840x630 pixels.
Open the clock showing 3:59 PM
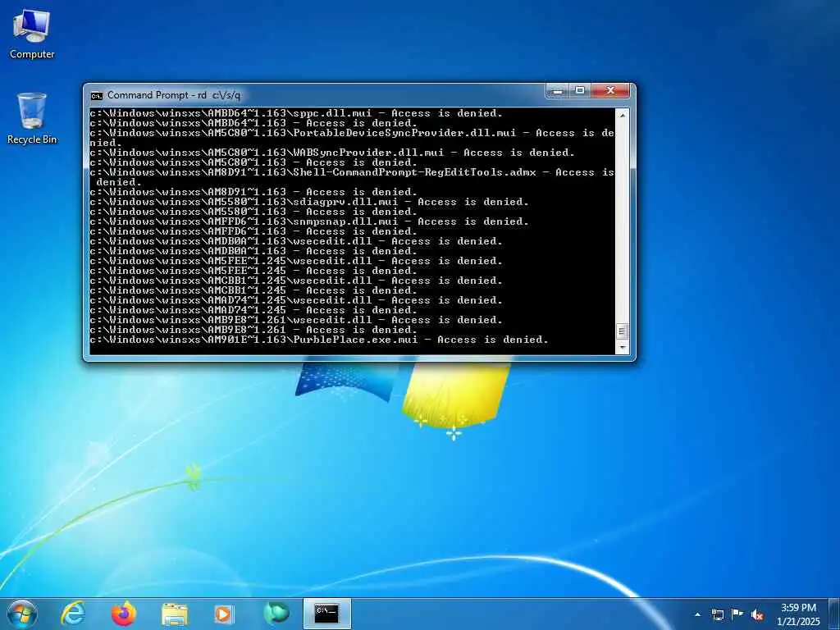(x=798, y=614)
